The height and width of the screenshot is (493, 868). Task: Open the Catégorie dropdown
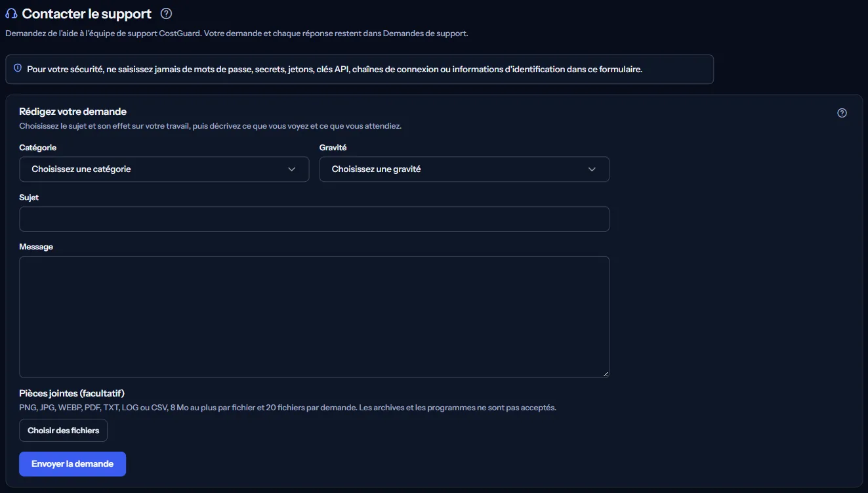164,169
